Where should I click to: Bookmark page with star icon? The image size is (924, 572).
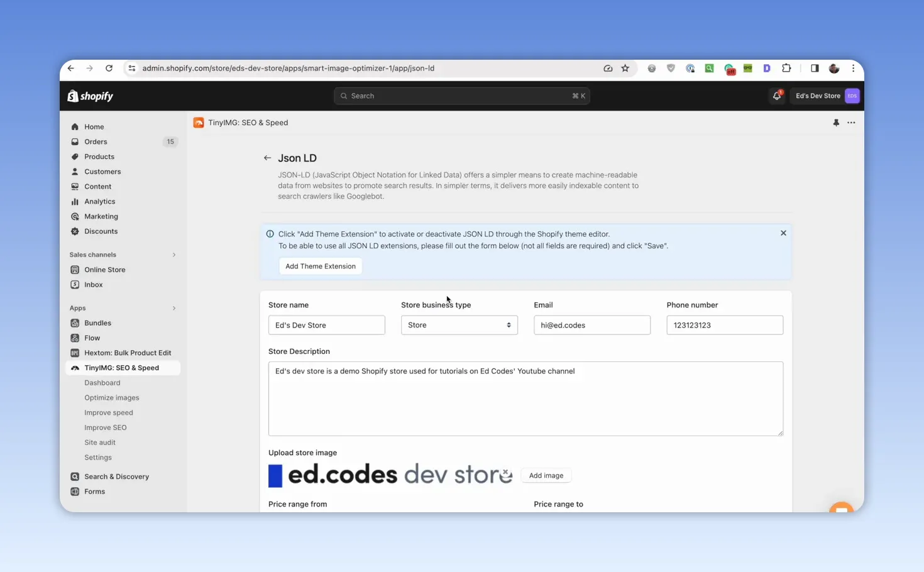coord(625,69)
